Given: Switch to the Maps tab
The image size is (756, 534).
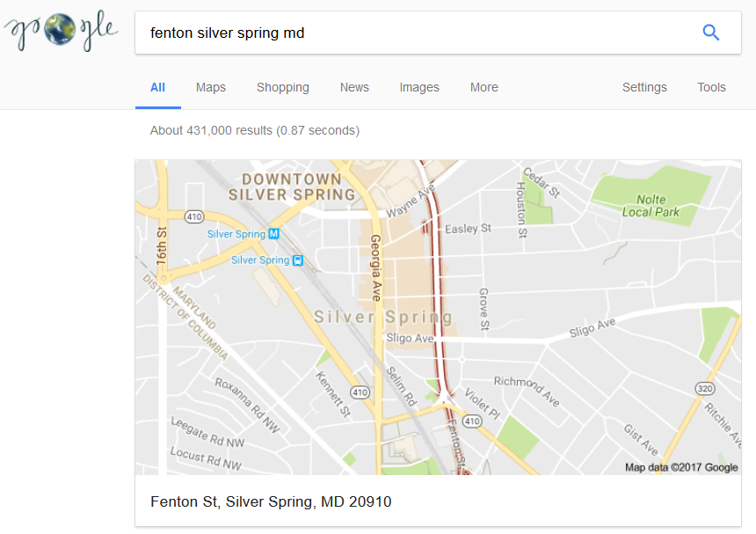Looking at the screenshot, I should coord(211,87).
